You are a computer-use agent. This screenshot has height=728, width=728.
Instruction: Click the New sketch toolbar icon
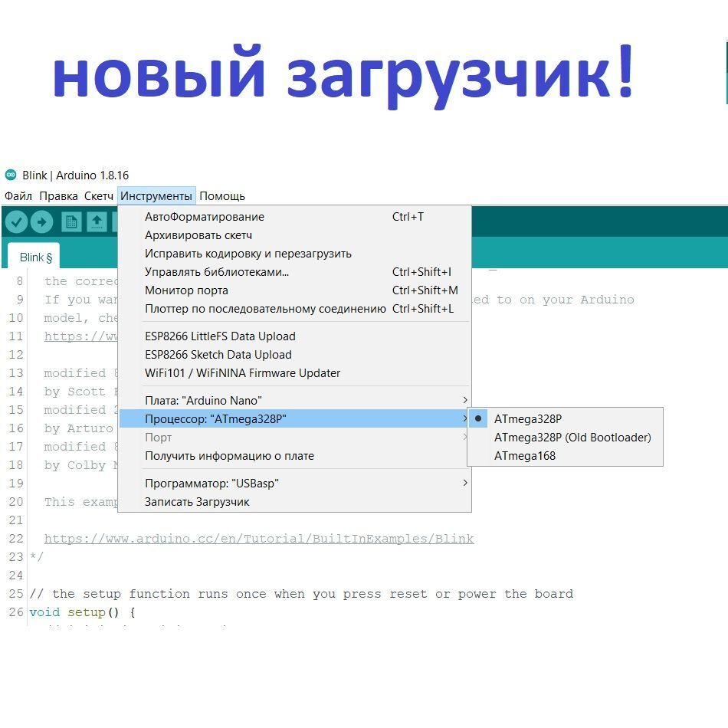[71, 222]
